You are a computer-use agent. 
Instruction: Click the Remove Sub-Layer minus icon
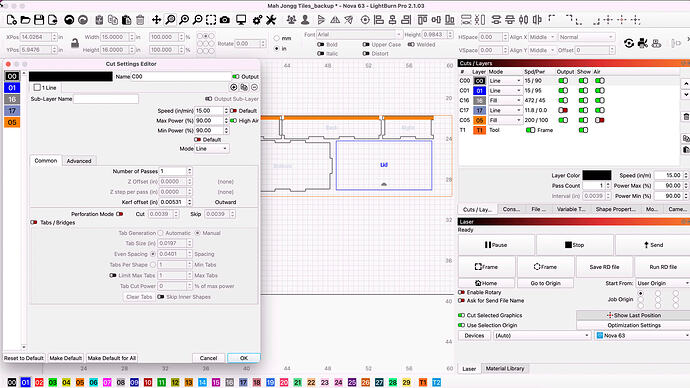pos(254,88)
